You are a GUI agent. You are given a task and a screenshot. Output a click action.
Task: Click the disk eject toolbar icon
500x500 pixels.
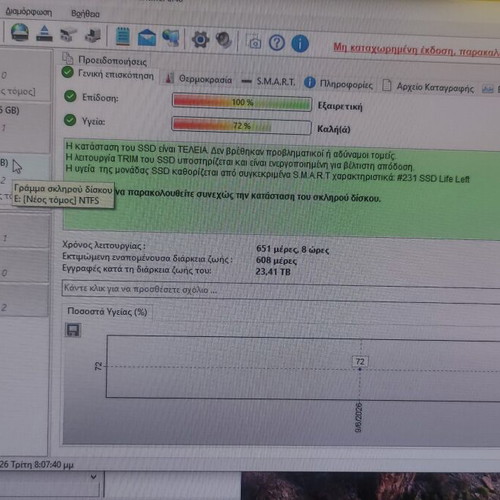tap(44, 34)
